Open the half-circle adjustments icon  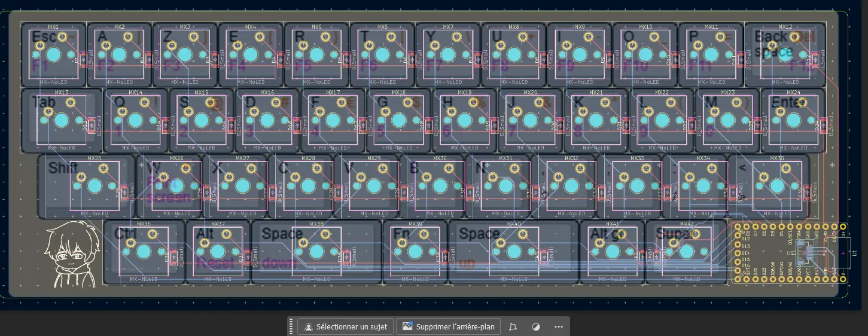[x=536, y=327]
